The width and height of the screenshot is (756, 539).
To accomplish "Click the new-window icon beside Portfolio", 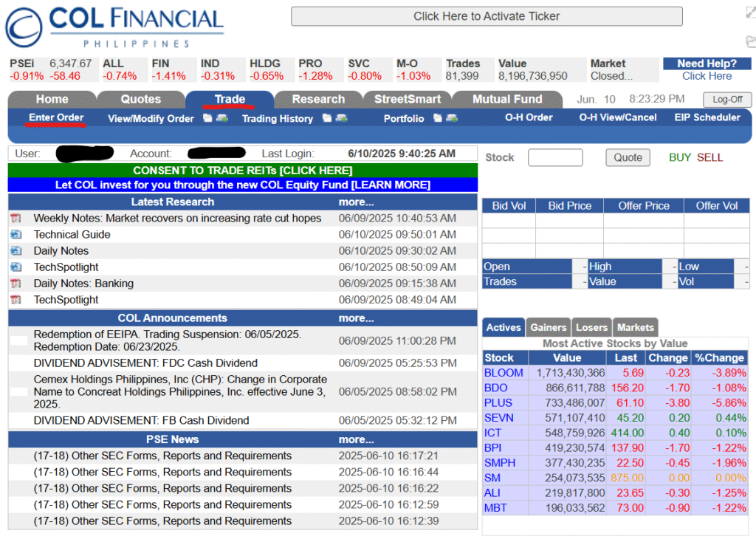I will click(437, 118).
